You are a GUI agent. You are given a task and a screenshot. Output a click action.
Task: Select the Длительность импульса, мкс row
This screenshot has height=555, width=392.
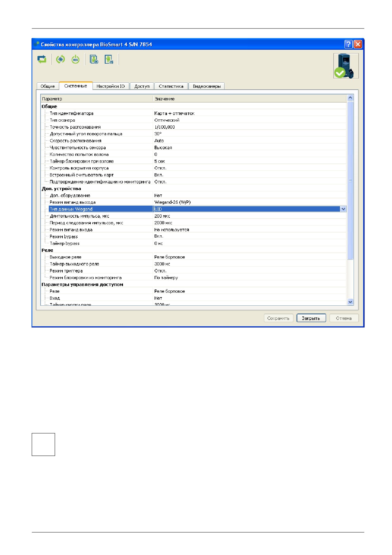pyautogui.click(x=194, y=216)
